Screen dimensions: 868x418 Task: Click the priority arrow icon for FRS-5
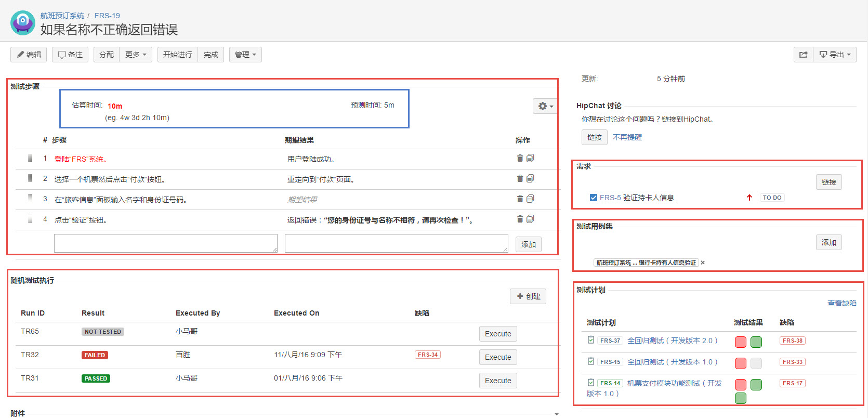[x=749, y=198]
